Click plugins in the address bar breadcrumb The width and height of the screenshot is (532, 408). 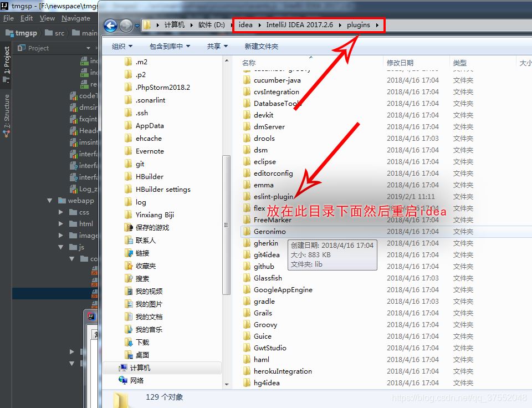(359, 25)
